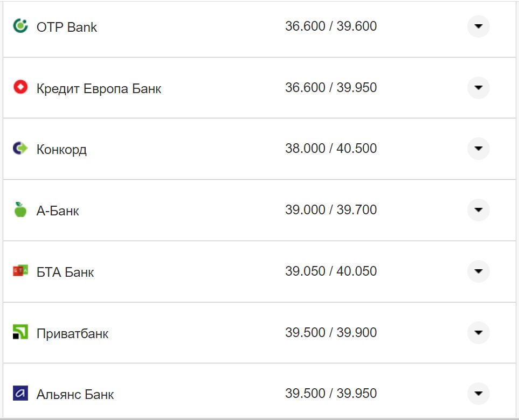
Task: Show Приватбанк details via arrow button
Action: (478, 333)
